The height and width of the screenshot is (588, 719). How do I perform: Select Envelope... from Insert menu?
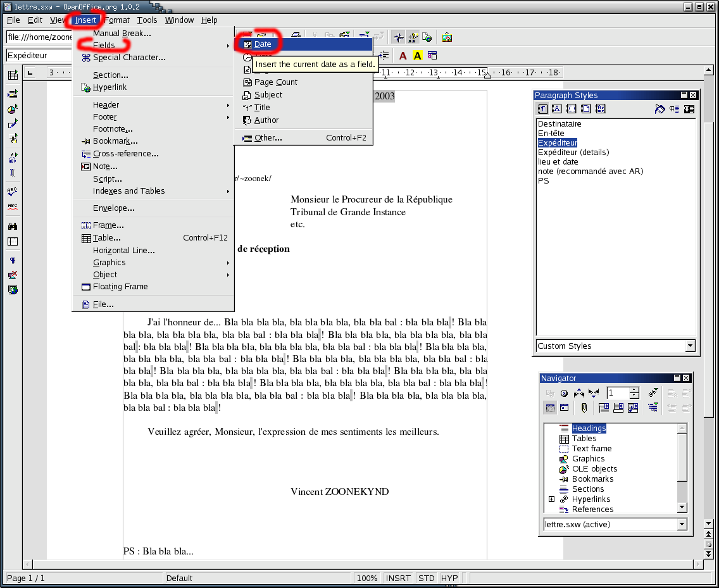pyautogui.click(x=153, y=208)
